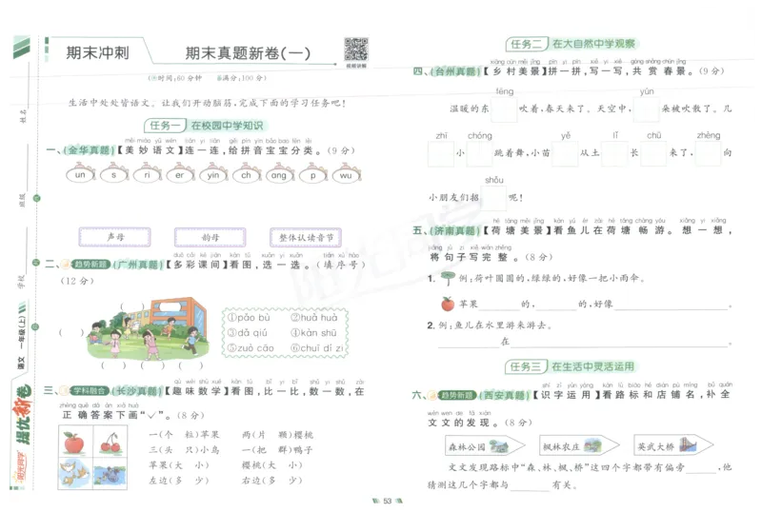Pick the 'ri' pinyin bun

[x=147, y=174]
